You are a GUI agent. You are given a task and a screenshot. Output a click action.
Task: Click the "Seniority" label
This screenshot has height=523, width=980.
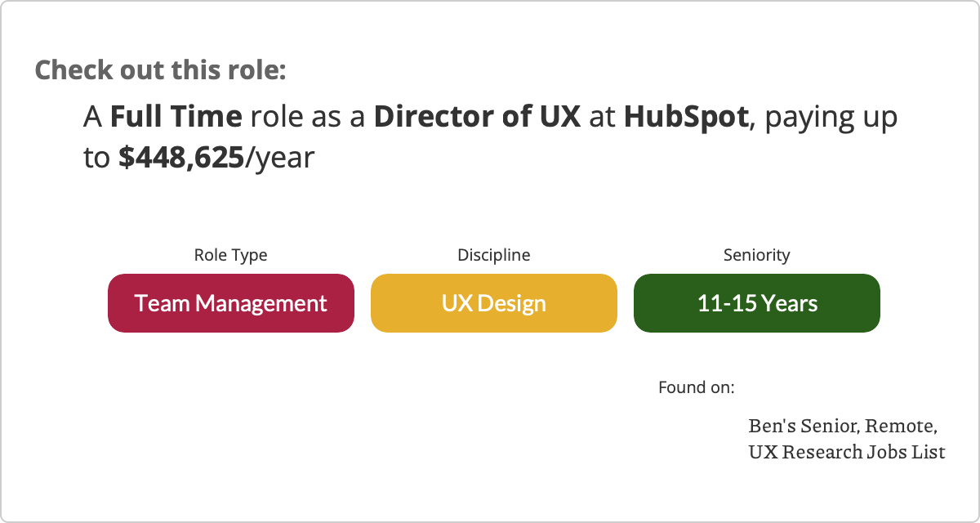click(x=756, y=255)
